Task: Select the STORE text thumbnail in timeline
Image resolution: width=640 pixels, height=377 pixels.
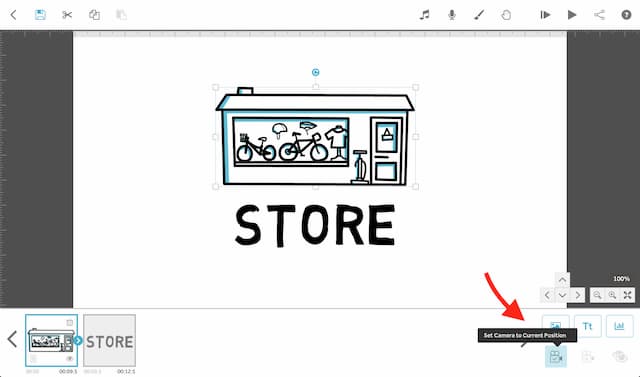Action: (109, 340)
